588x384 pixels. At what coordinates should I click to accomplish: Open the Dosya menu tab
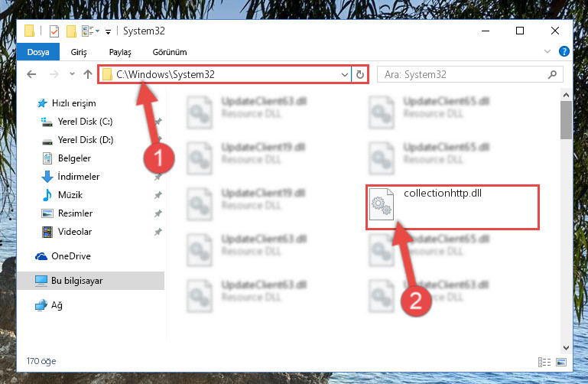[38, 52]
